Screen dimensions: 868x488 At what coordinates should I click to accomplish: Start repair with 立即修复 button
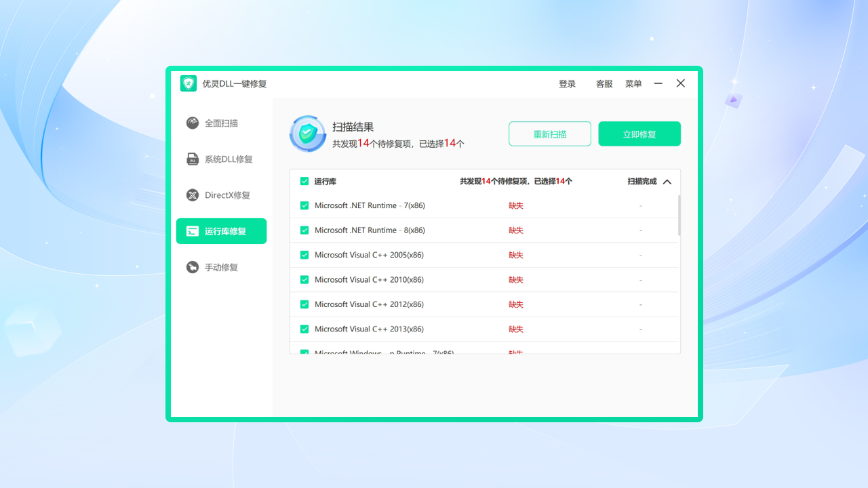click(x=639, y=134)
